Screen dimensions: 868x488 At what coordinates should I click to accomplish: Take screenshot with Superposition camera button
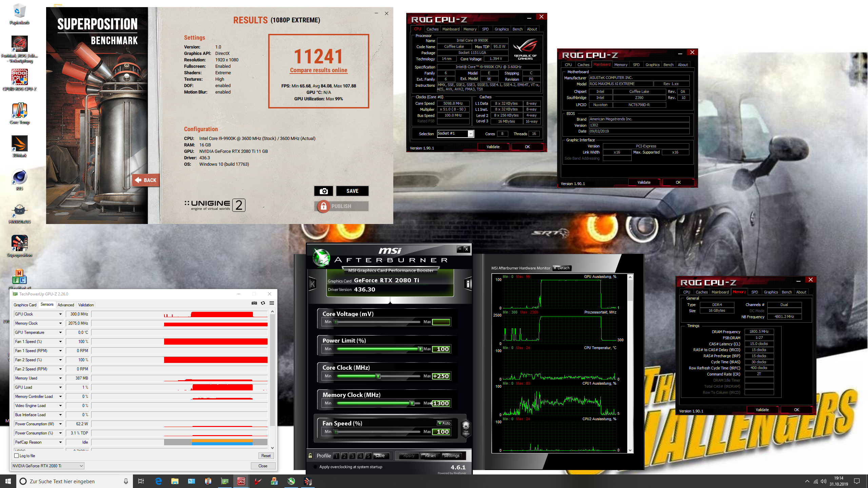(x=323, y=191)
